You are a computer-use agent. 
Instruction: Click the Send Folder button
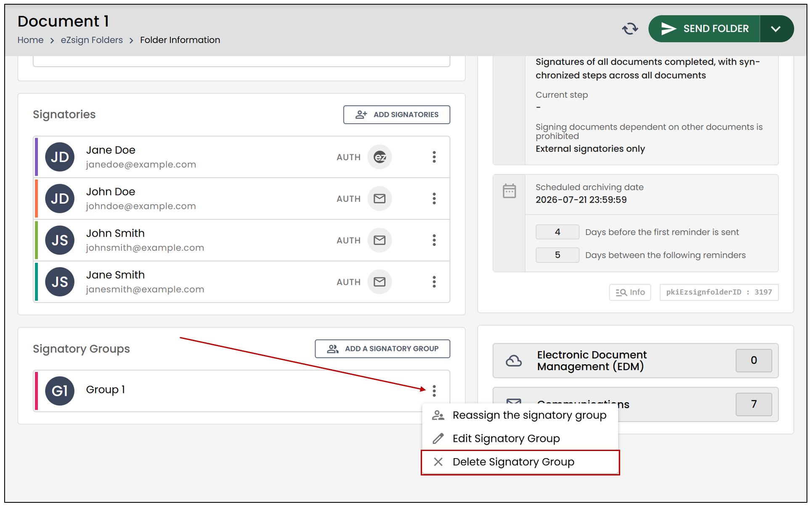tap(704, 29)
